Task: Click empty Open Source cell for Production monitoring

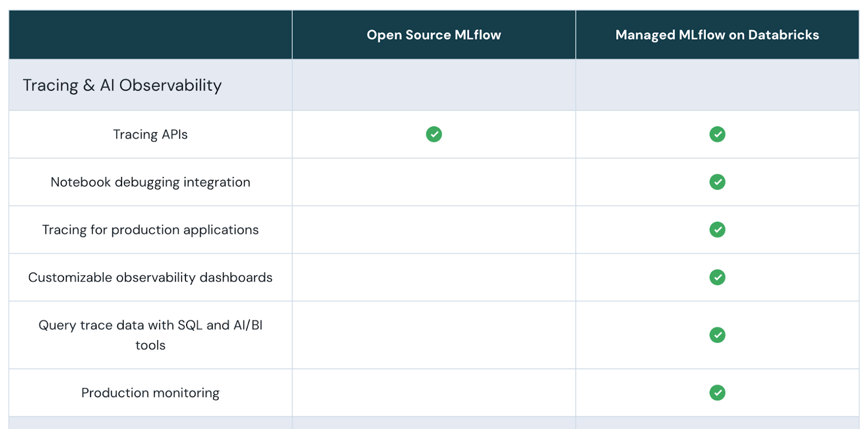Action: (x=433, y=392)
